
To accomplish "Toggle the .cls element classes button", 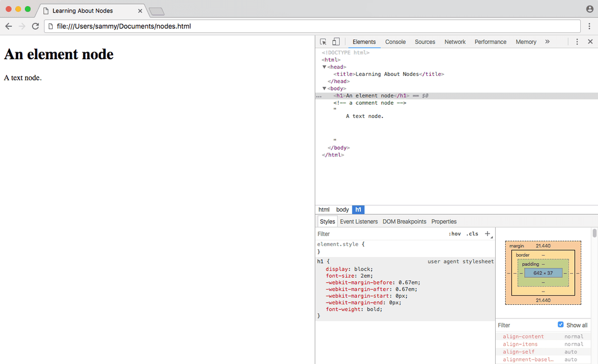I will click(x=472, y=234).
